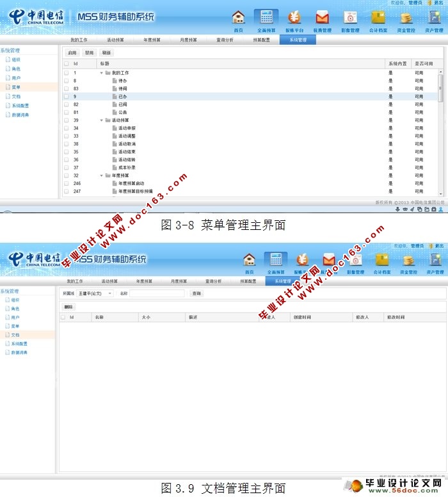Screen dimensions: 448x497
Task: Click file icon of 活动申报 row
Action: [115, 127]
